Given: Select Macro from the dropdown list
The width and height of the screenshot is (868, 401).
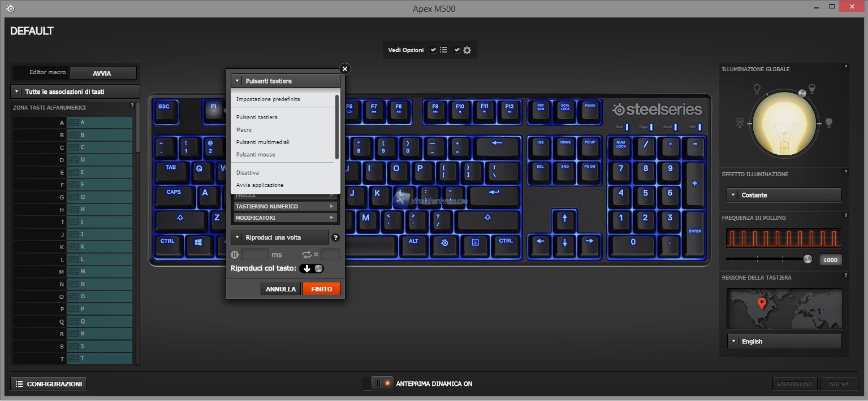Looking at the screenshot, I should coord(244,130).
